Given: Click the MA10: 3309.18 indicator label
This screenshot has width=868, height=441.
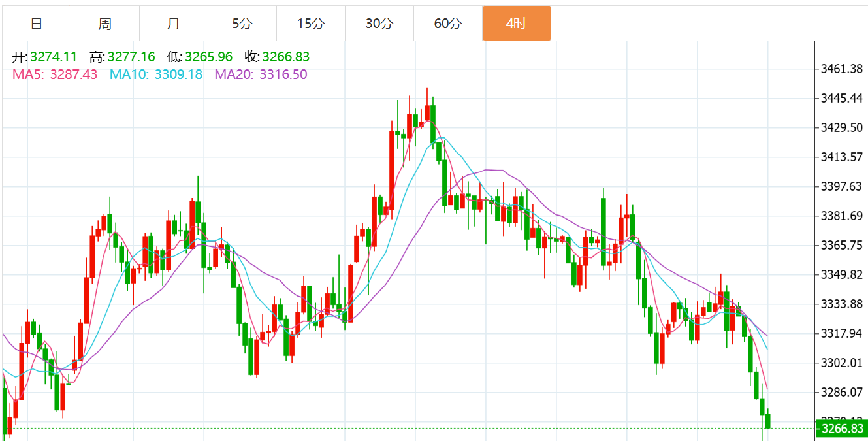Looking at the screenshot, I should (156, 74).
